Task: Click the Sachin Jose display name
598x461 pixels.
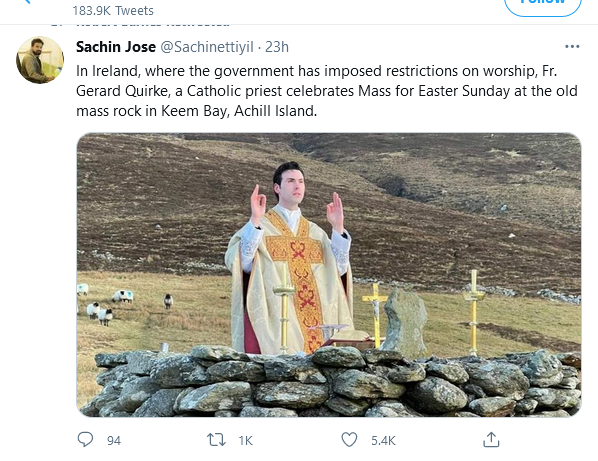Action: pos(116,47)
